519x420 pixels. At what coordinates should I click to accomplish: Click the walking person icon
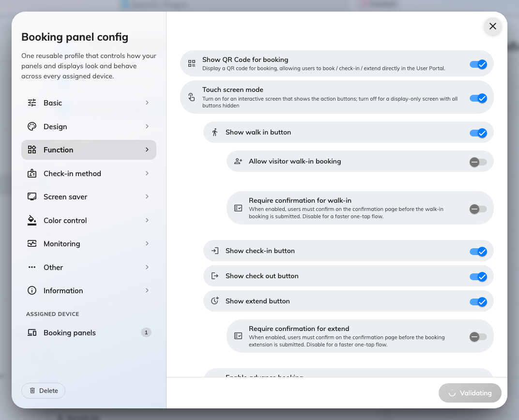point(215,132)
